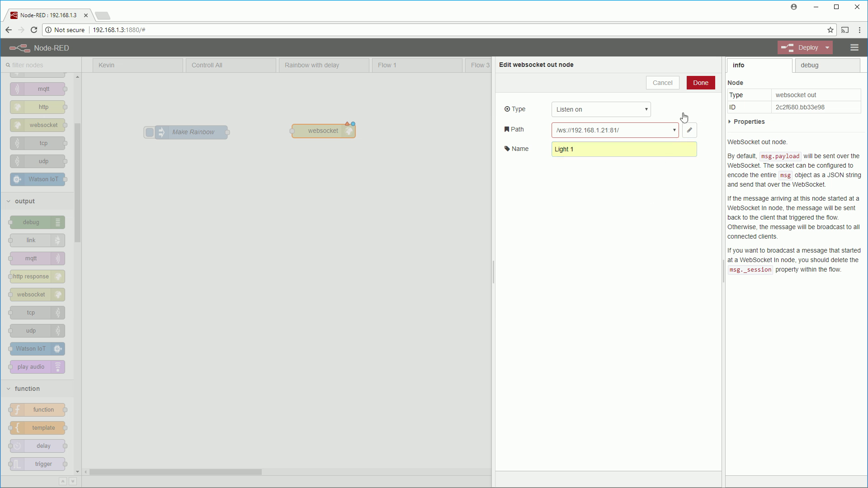Select the http response node in the palette
The height and width of the screenshot is (488, 868).
point(38,277)
